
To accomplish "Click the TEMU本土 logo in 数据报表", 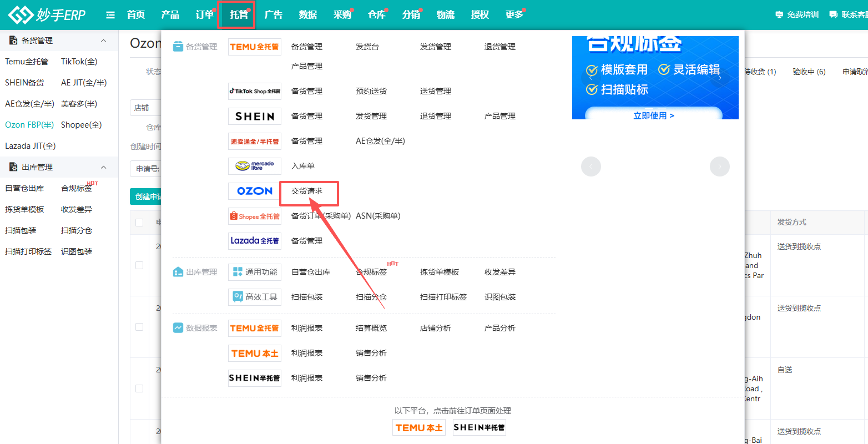I will pos(255,353).
